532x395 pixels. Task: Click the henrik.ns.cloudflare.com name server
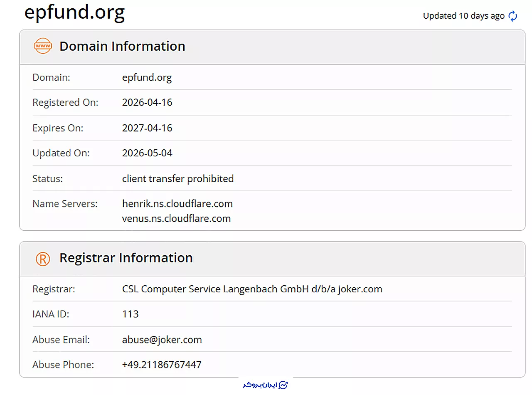tap(177, 204)
